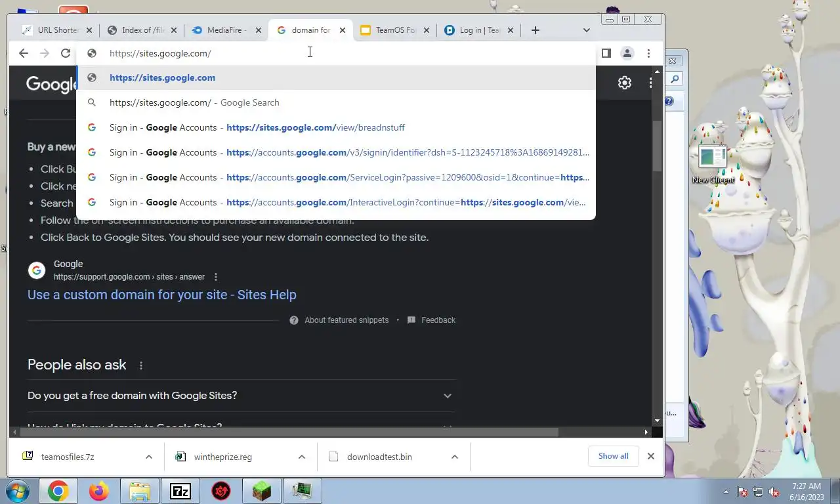Open the downloadtest.bin download
This screenshot has width=840, height=504.
379,457
